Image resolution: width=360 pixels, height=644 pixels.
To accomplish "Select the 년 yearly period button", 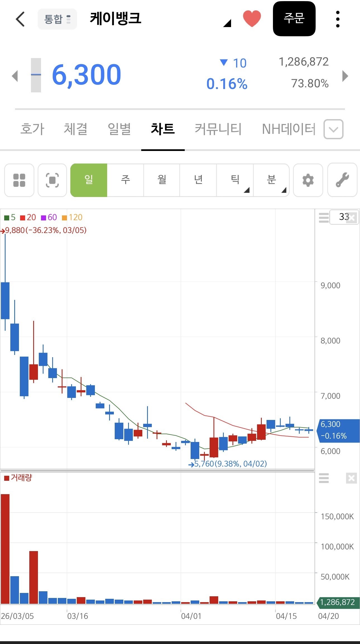I will [x=198, y=180].
